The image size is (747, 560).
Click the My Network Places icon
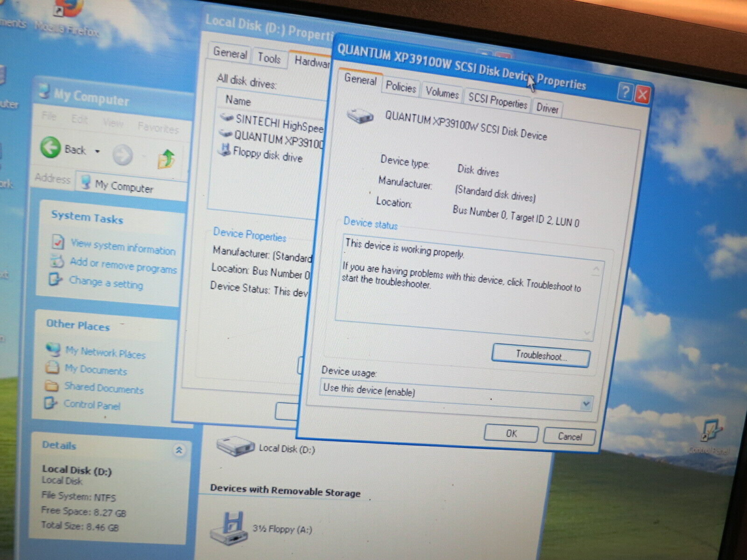pos(53,350)
